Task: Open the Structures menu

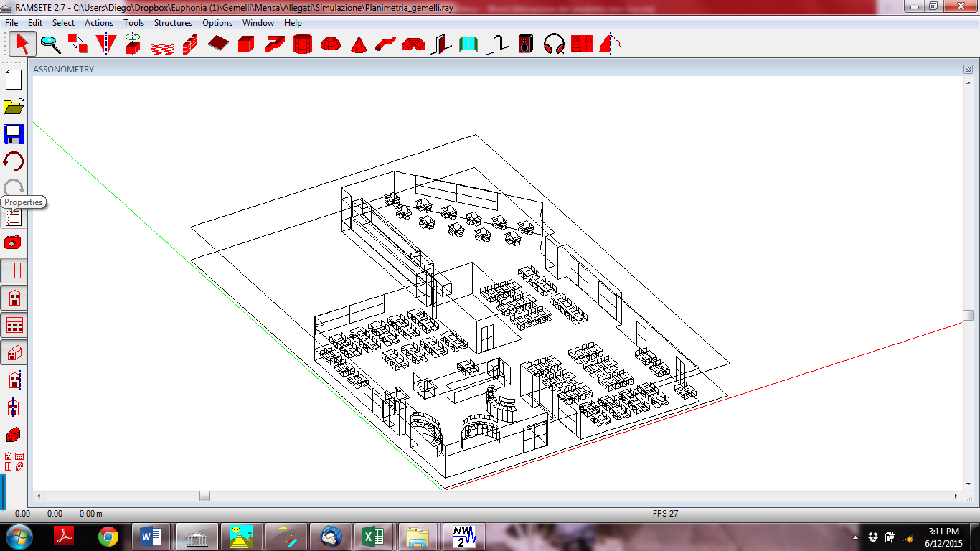Action: [173, 23]
